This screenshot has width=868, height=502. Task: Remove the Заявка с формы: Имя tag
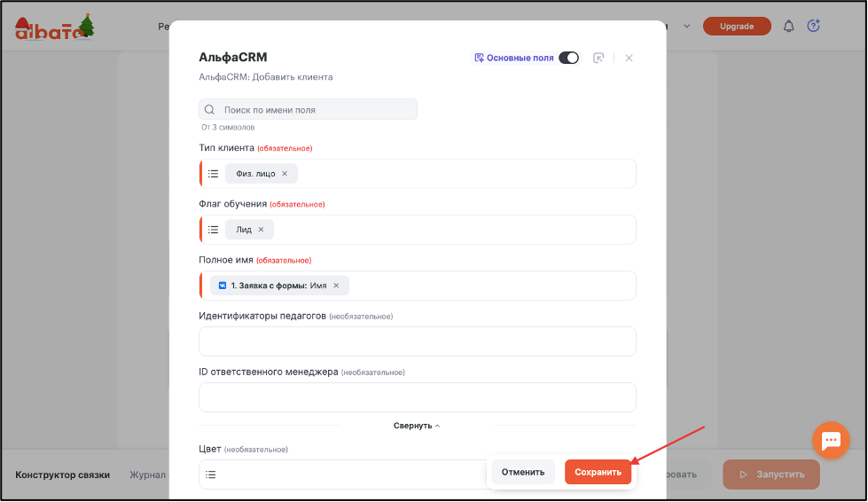(336, 286)
